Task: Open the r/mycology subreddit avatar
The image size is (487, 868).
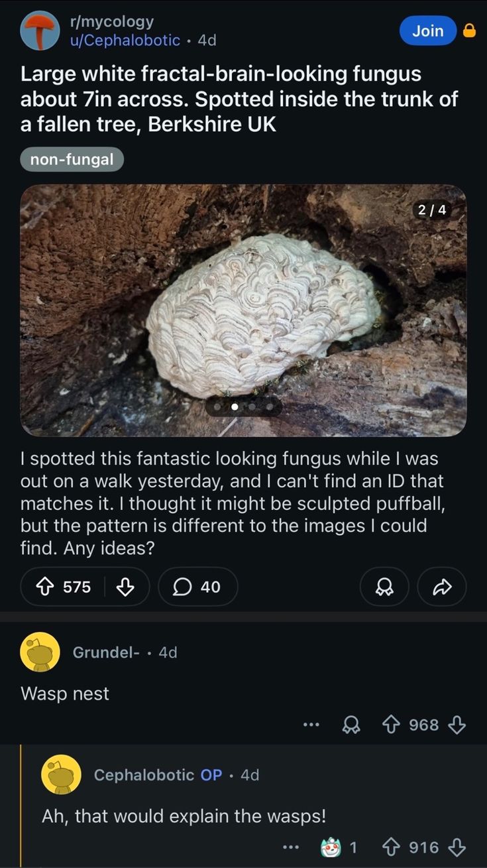Action: pyautogui.click(x=40, y=31)
